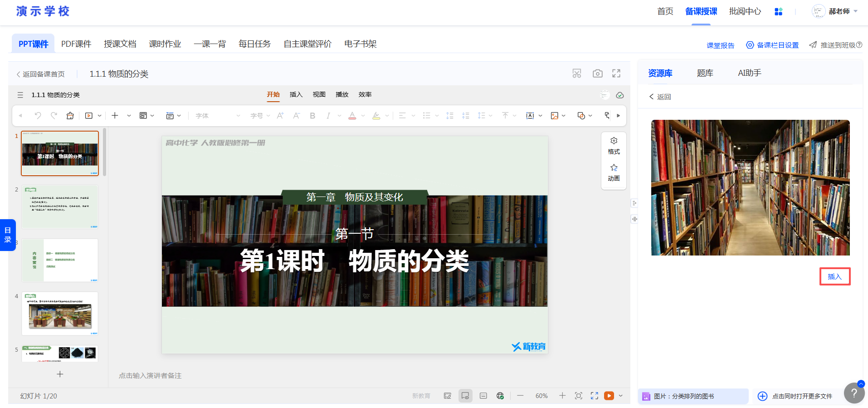Open the app grid icon in header
Screen dimensions: 868x408
(x=779, y=11)
